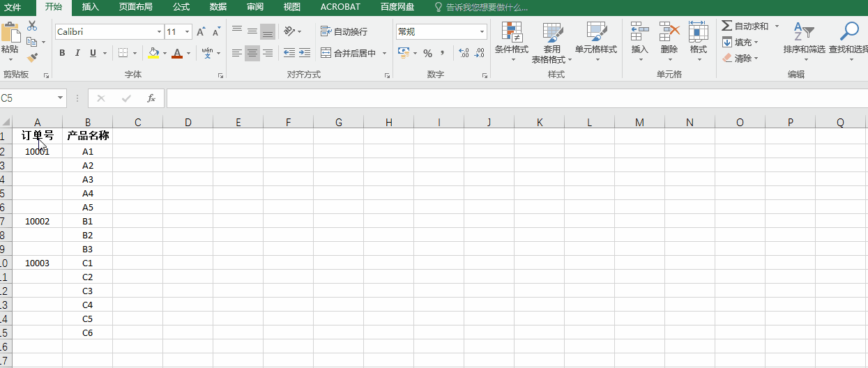
Task: Set middle vertical alignment
Action: click(x=252, y=31)
